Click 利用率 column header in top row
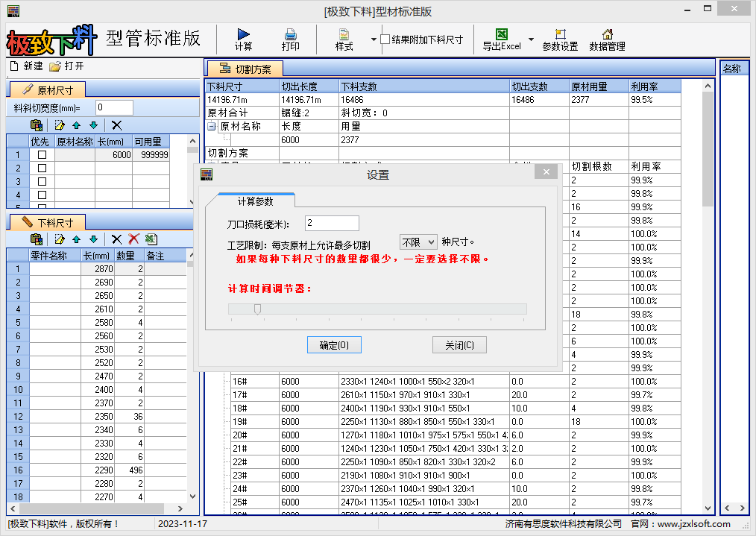 click(655, 86)
